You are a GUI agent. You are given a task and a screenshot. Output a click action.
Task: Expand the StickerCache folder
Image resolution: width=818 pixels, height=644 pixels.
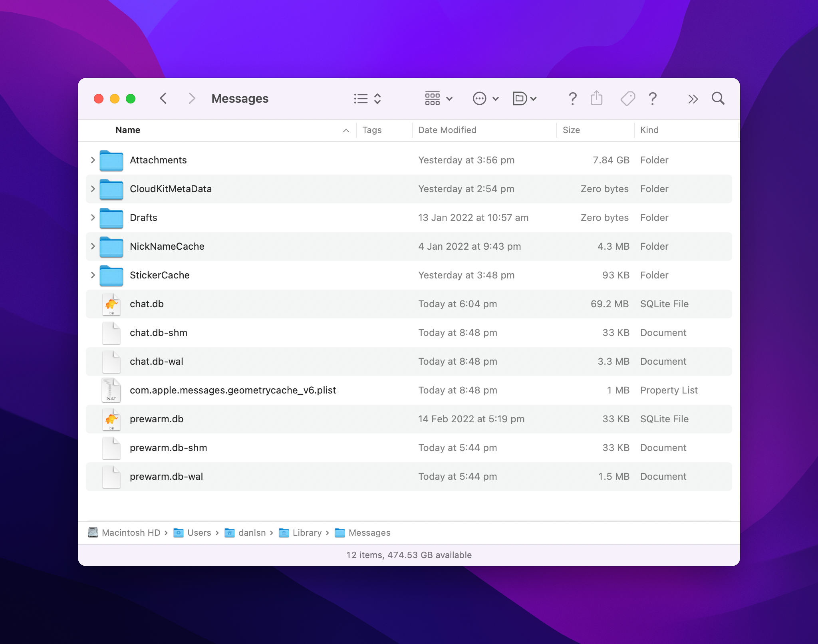93,275
